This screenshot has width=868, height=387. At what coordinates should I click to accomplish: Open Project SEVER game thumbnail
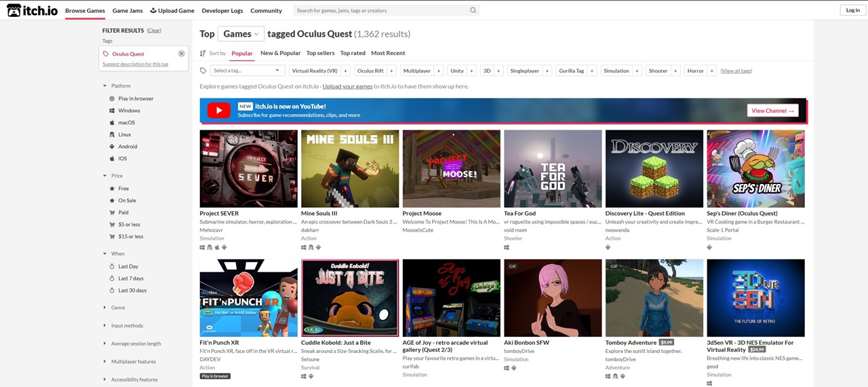(248, 168)
